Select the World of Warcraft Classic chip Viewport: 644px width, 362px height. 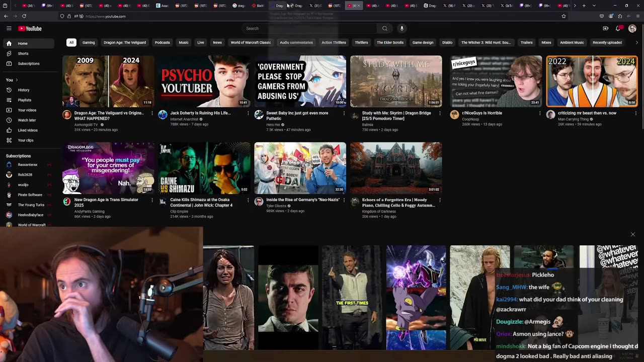tap(251, 42)
